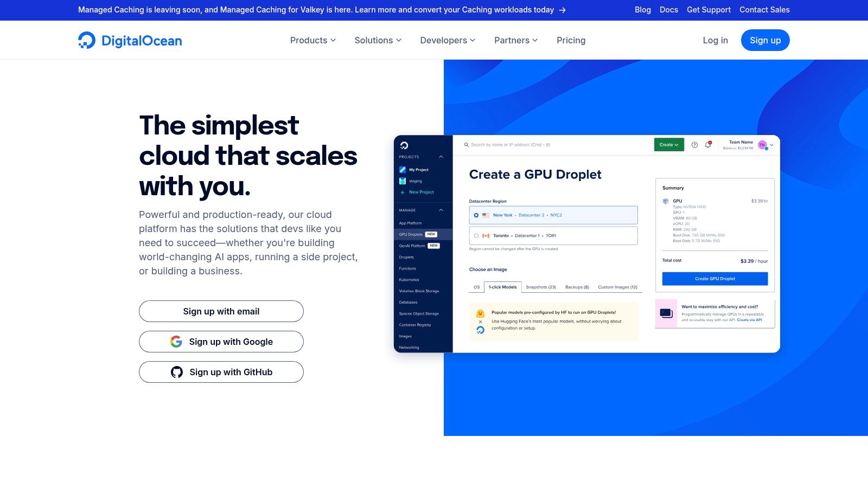
Task: Select New York NYC2 region radio
Action: (x=476, y=215)
